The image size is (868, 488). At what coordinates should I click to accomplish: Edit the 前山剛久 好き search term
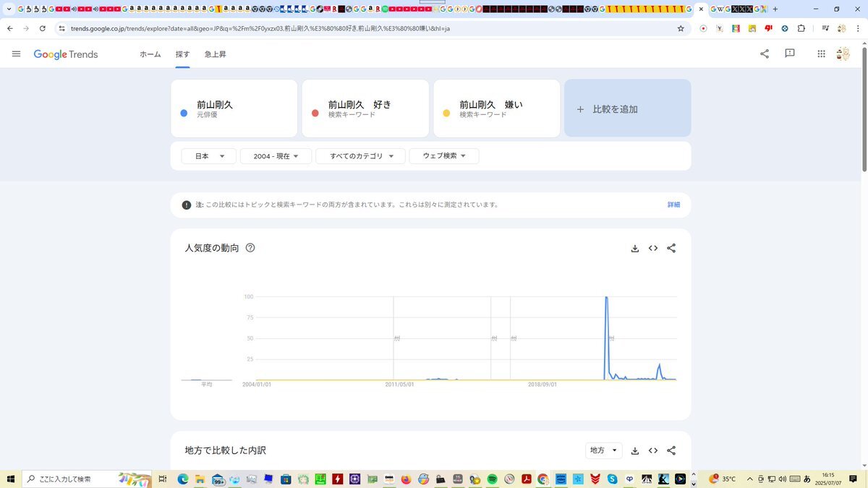(365, 108)
